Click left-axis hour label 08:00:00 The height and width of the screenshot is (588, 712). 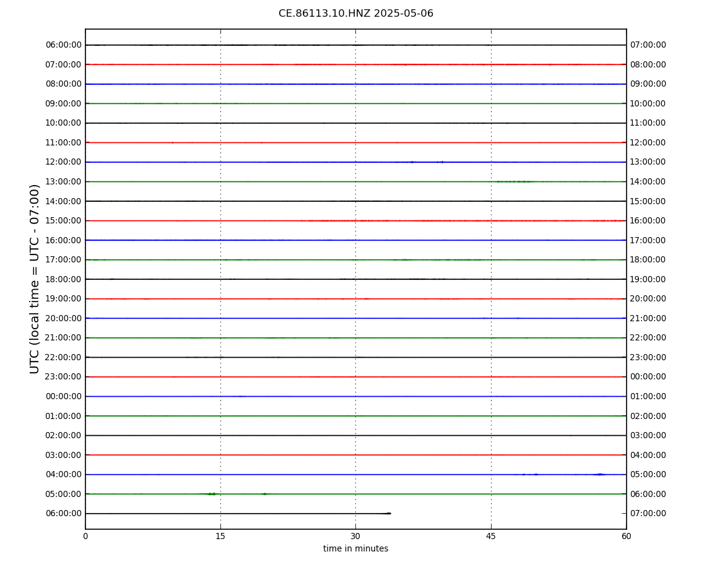(x=64, y=84)
